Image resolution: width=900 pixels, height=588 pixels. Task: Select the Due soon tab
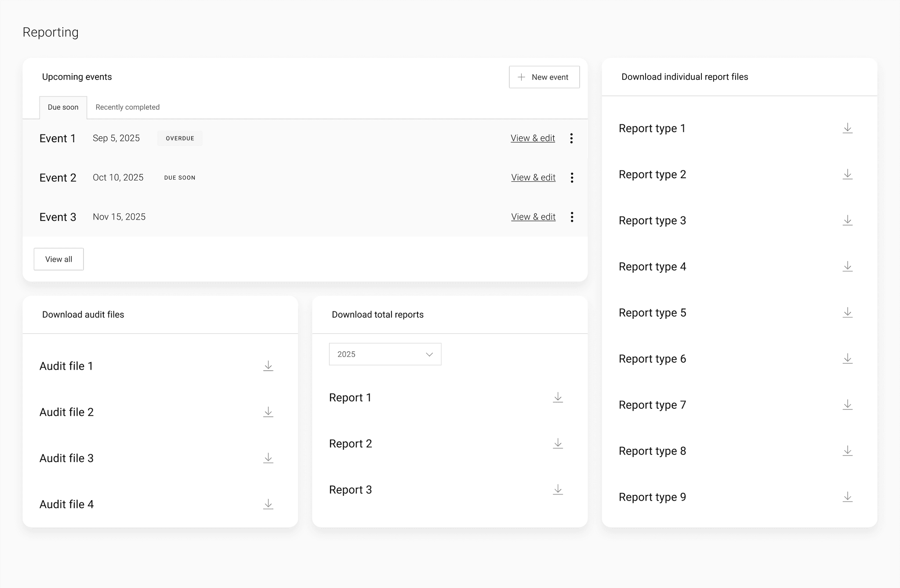(63, 107)
